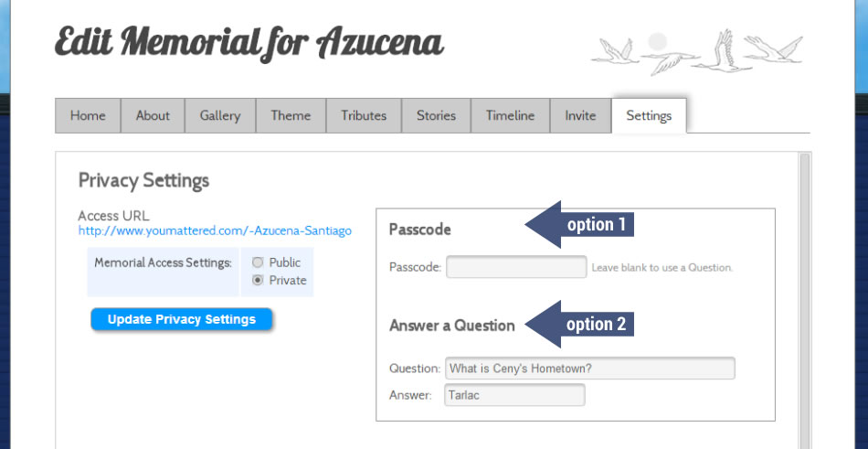This screenshot has height=449, width=868.
Task: Switch to the Tributes tab
Action: coord(364,116)
